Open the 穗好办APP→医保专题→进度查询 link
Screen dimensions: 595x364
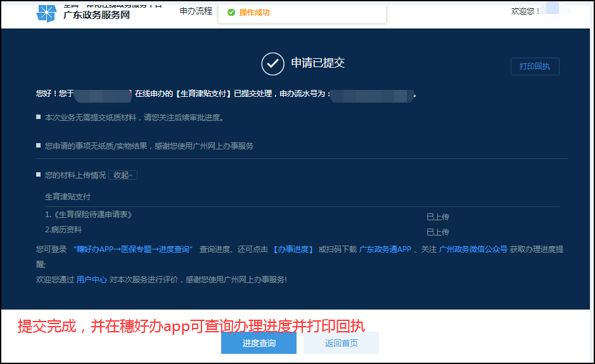(x=133, y=249)
